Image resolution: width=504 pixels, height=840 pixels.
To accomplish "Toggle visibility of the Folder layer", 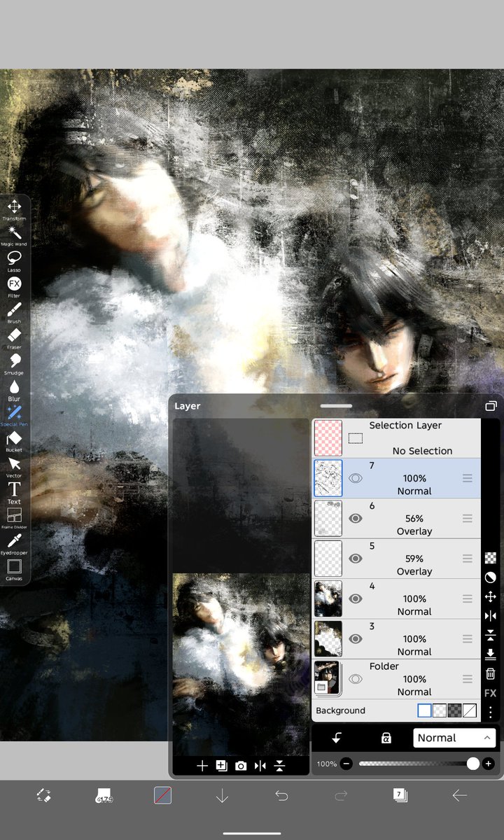I will [356, 679].
